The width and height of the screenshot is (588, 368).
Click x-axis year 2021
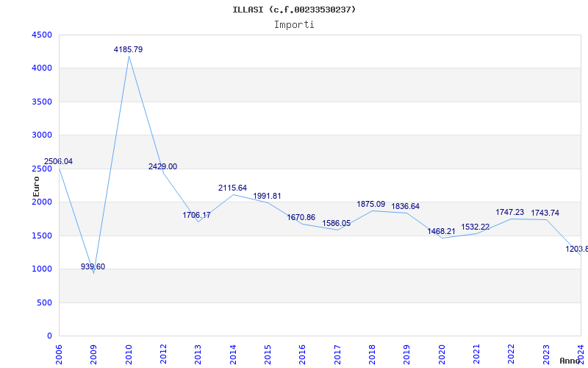[x=476, y=355]
